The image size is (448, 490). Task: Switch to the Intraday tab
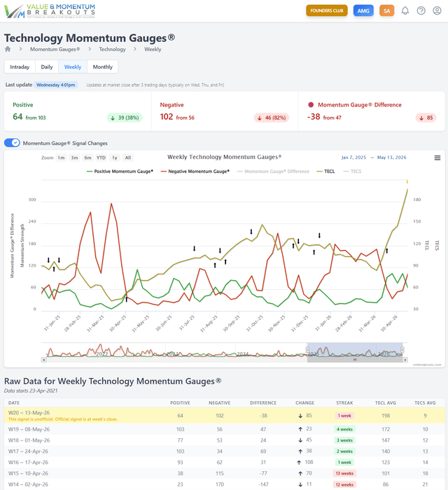click(20, 67)
